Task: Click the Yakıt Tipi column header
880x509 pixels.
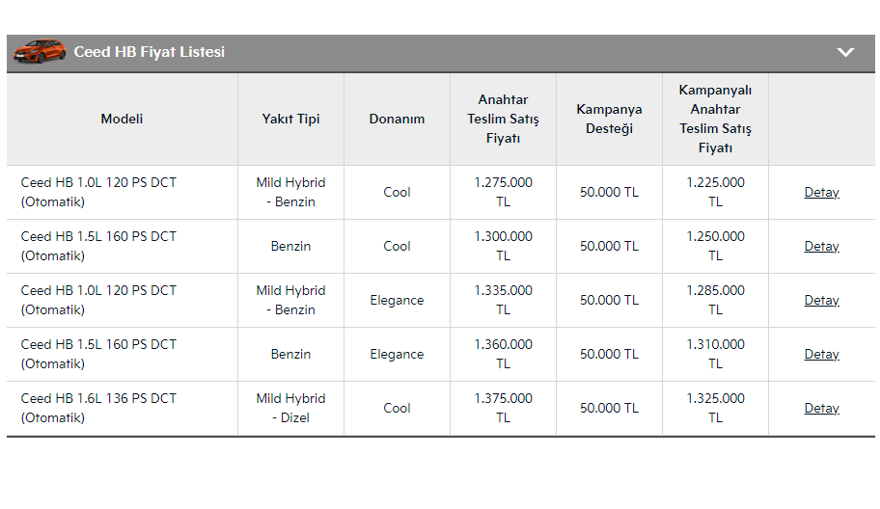Action: click(291, 119)
